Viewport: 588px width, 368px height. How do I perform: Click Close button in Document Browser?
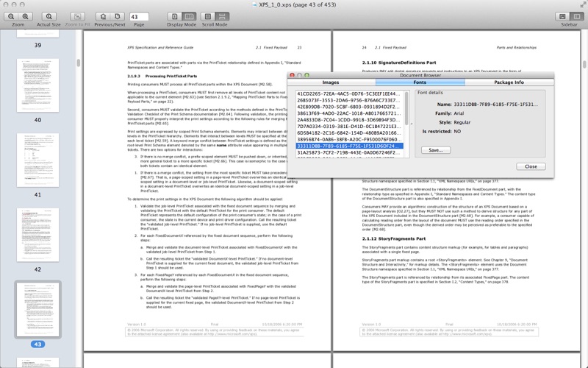click(531, 166)
